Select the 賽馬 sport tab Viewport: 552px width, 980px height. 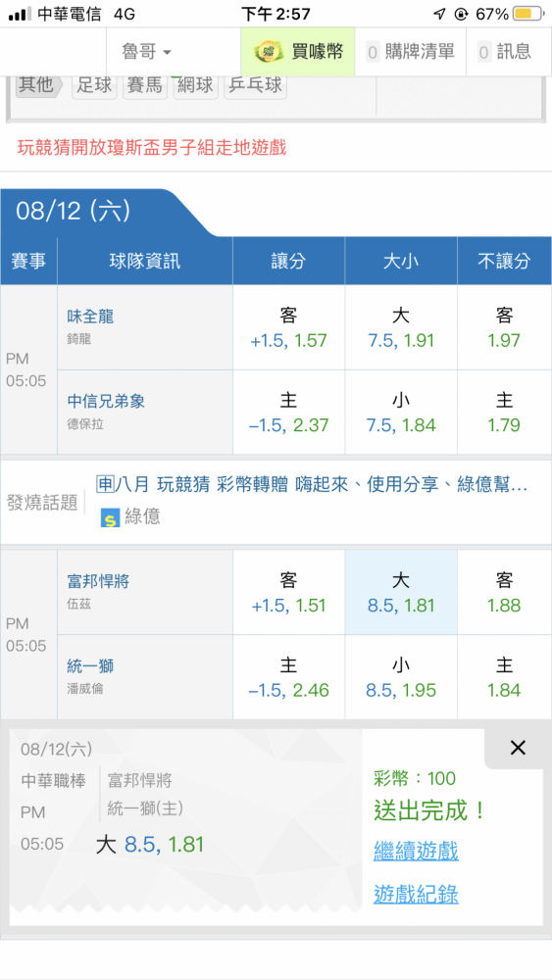tap(145, 85)
